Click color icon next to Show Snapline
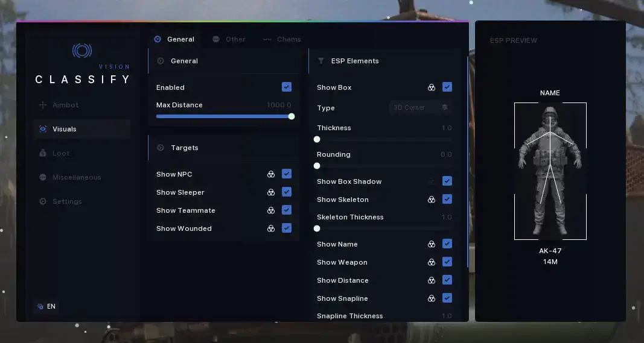The image size is (644, 343). point(432,298)
